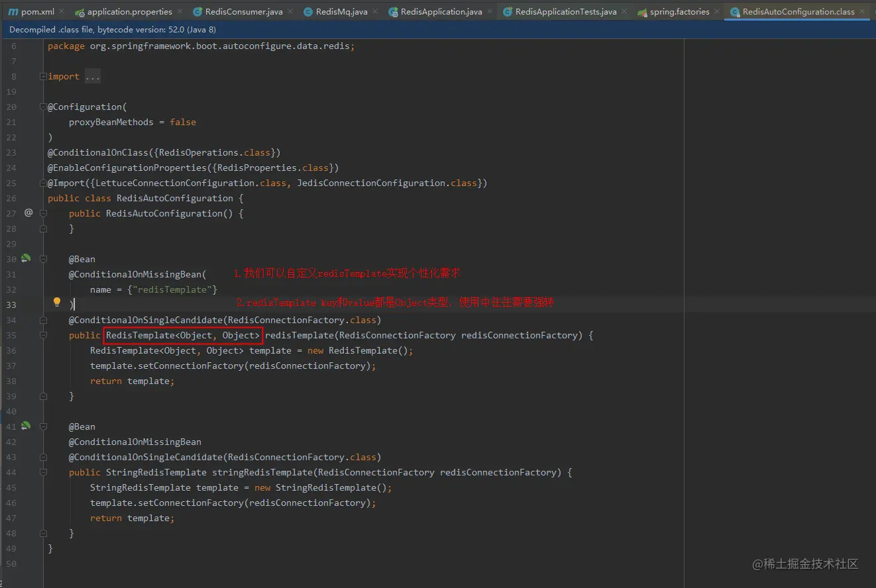Click the redisTemplate method name on line 35

coord(300,335)
